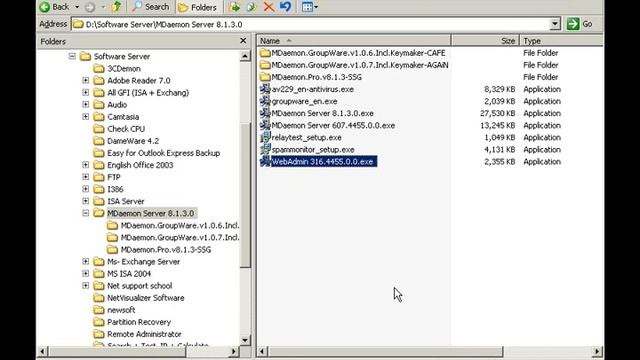Image resolution: width=640 pixels, height=360 pixels.
Task: Go up one folder level
Action: (x=117, y=7)
